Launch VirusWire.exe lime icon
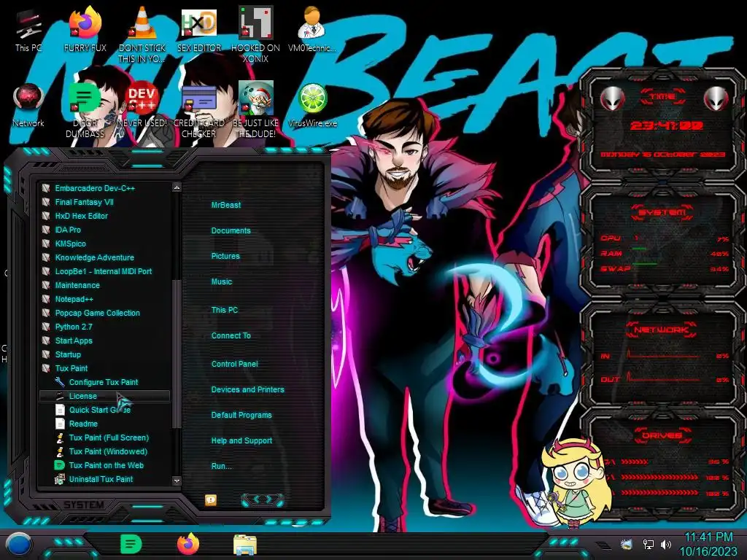747x560 pixels. pos(312,105)
